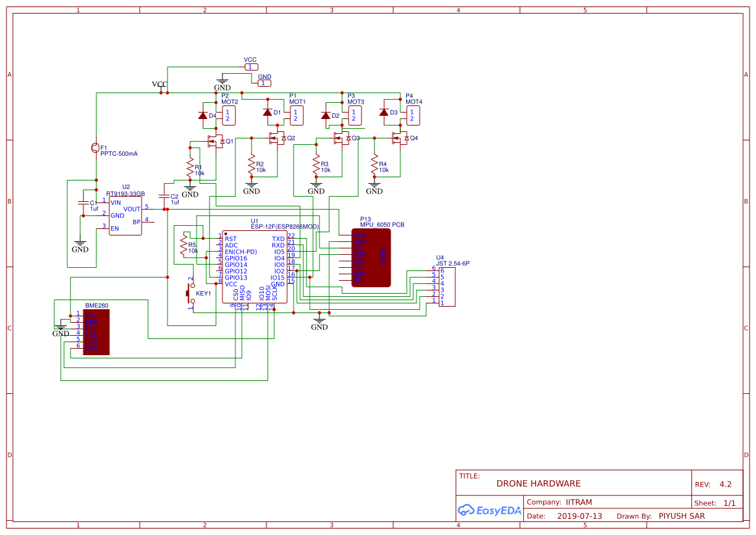
Task: Click the MOT1 connector P1
Action: pos(296,116)
